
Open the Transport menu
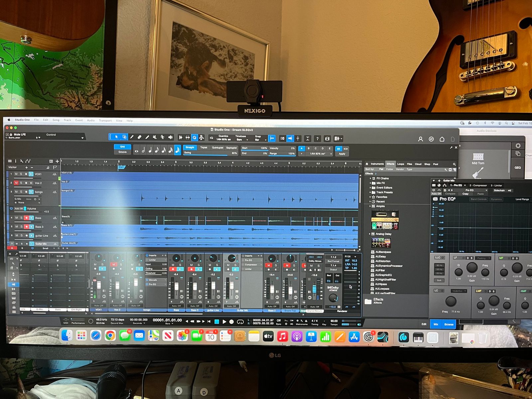click(105, 120)
